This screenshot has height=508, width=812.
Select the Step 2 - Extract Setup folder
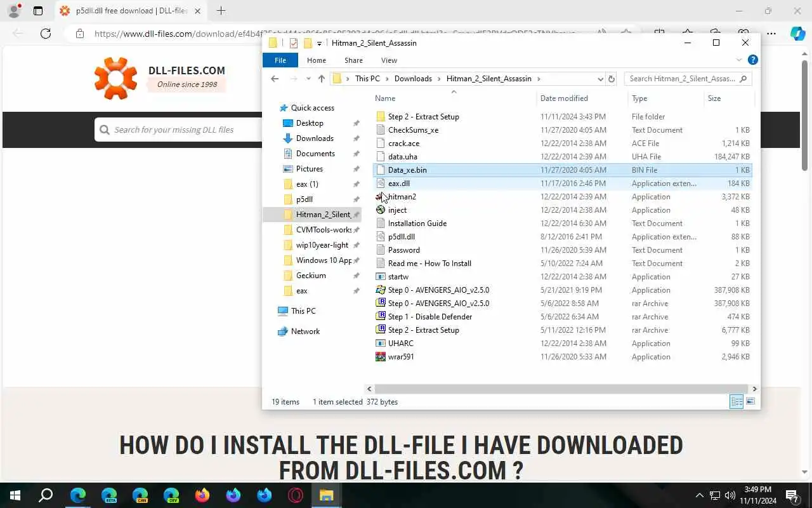pos(423,117)
